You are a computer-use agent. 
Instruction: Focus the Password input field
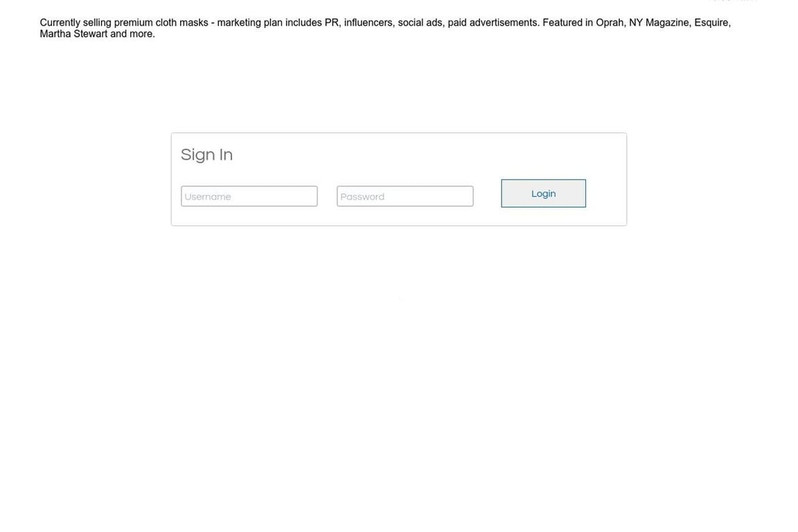pyautogui.click(x=405, y=196)
